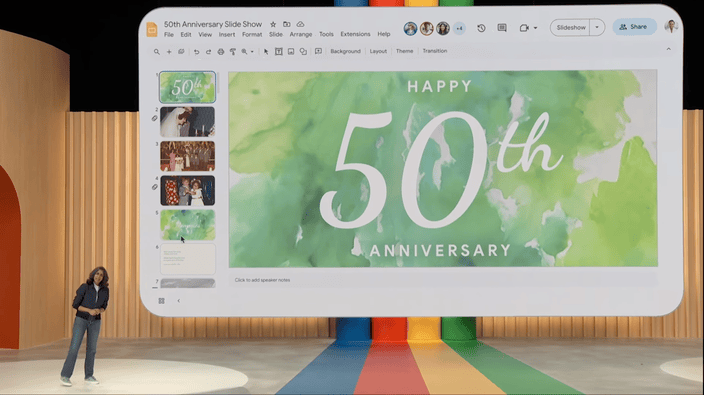Click the undo arrow

(x=196, y=52)
